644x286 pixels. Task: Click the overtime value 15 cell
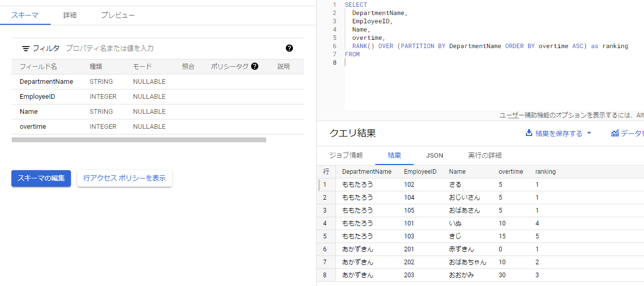pos(502,236)
